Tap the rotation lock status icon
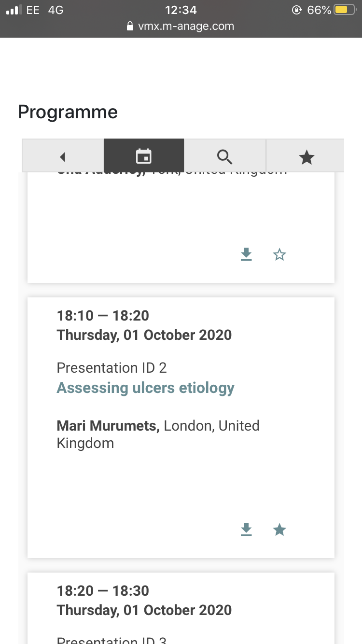Image resolution: width=362 pixels, height=644 pixels. pyautogui.click(x=297, y=10)
